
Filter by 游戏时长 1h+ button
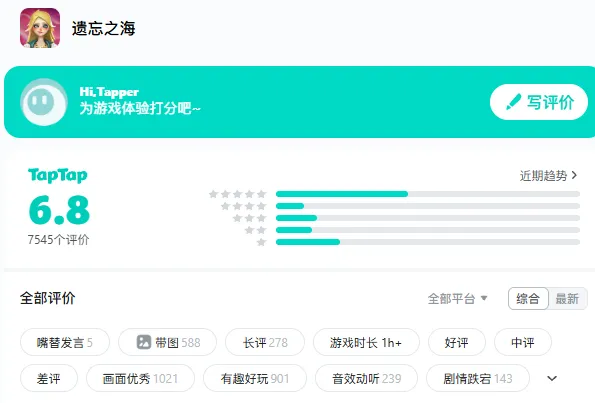pos(366,342)
